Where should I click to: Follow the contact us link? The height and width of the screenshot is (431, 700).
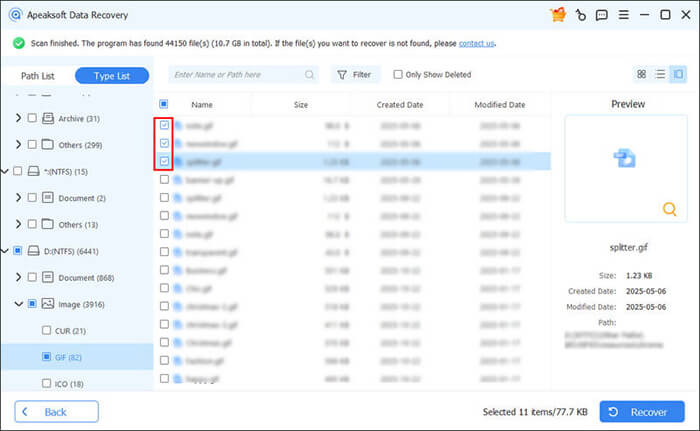pos(476,43)
